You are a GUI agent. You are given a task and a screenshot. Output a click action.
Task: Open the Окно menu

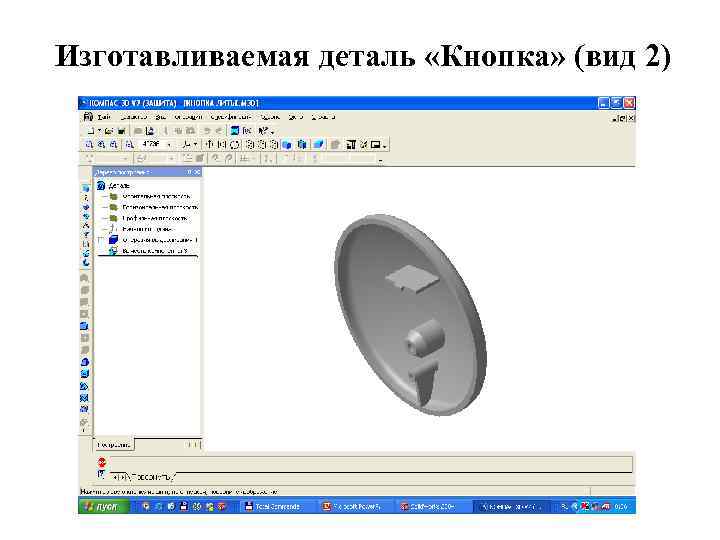click(x=296, y=117)
